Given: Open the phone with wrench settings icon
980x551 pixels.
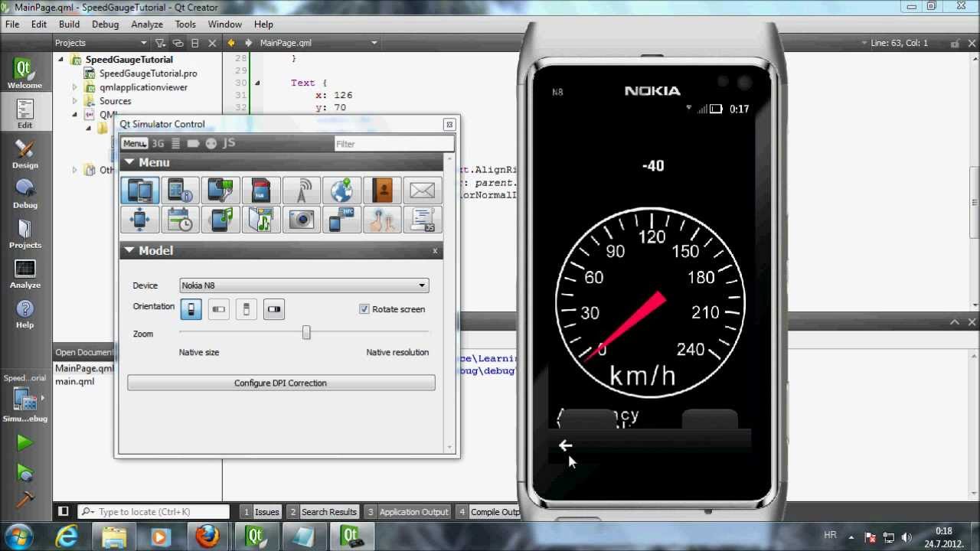Looking at the screenshot, I should click(220, 190).
